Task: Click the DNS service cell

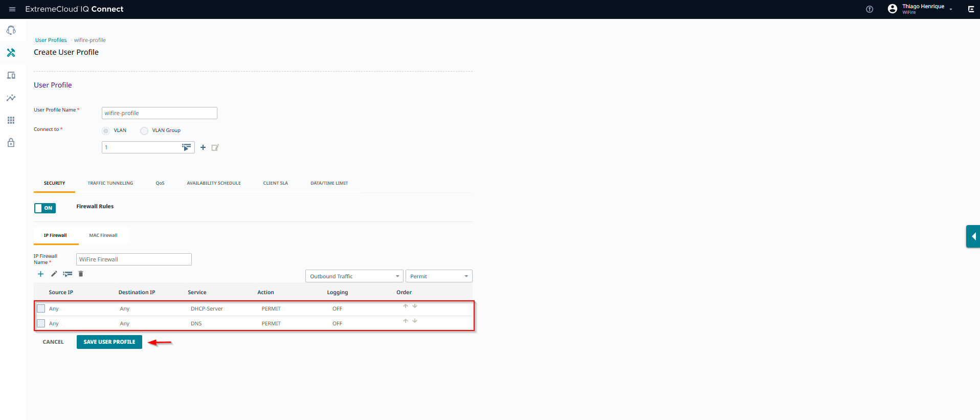Action: (x=196, y=323)
